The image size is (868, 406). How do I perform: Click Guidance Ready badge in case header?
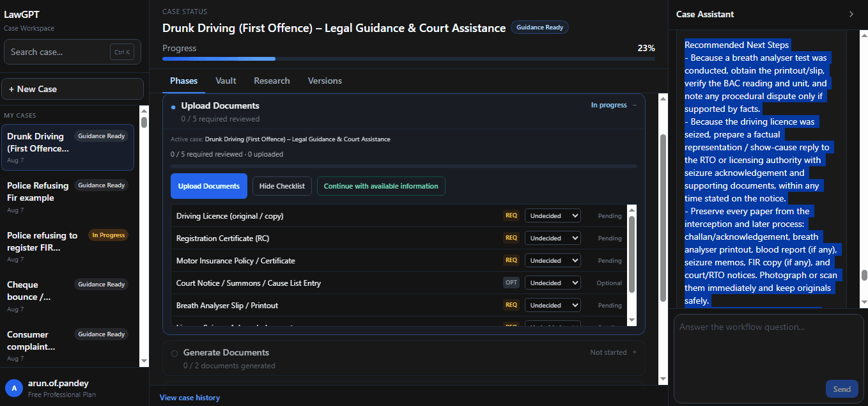coord(539,27)
